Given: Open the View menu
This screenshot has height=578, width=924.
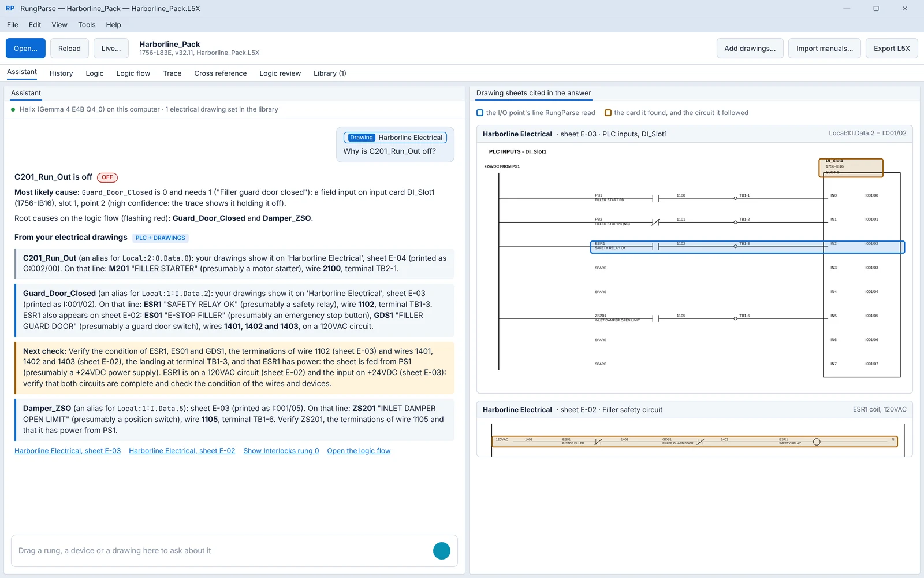Looking at the screenshot, I should [x=59, y=25].
